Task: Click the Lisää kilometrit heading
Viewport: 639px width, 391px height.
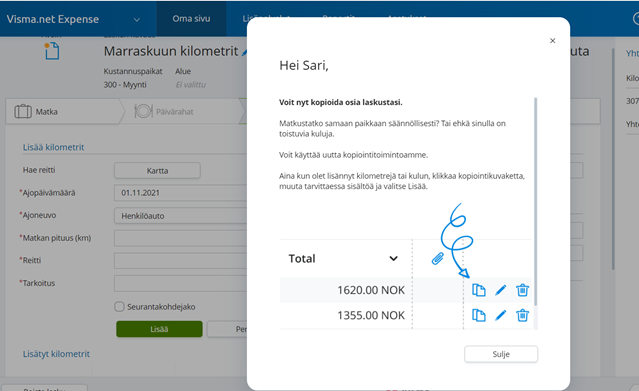Action: pos(53,147)
